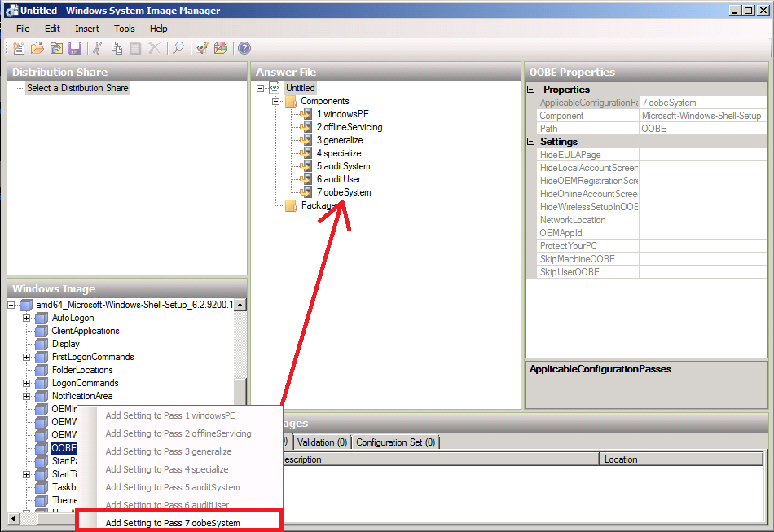Collapse the Untitled answer file node

pyautogui.click(x=260, y=88)
